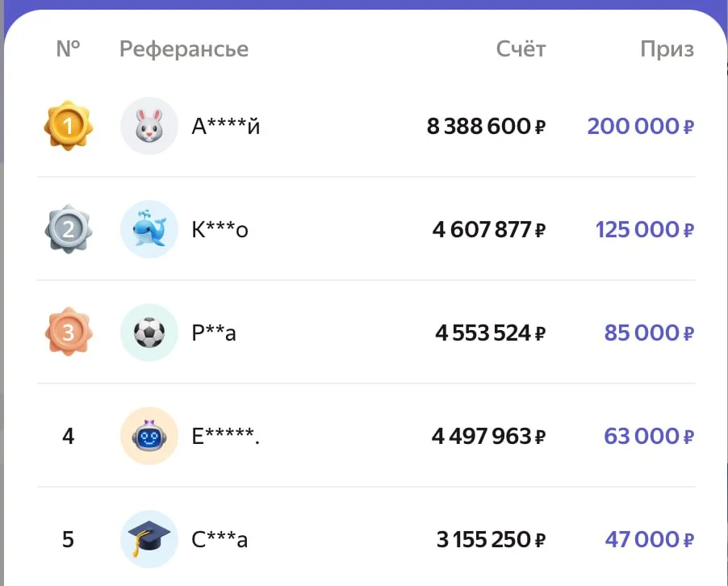Click the 85 000 ₽ prize value
Viewport: 728px width, 586px height.
point(649,332)
